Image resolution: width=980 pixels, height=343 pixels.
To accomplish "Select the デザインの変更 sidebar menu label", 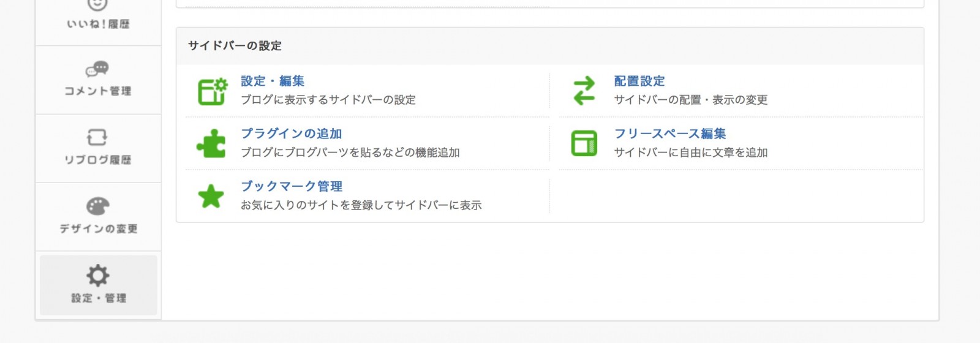I will click(x=98, y=228).
